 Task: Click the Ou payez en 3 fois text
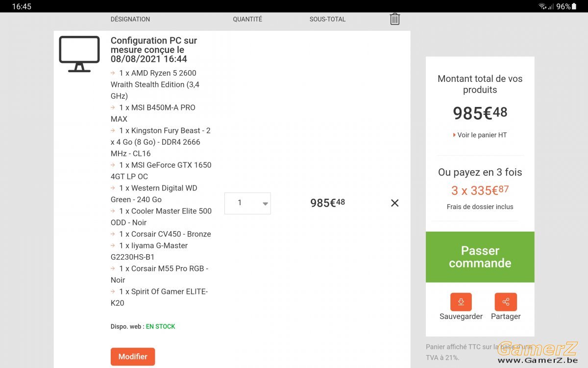[480, 172]
